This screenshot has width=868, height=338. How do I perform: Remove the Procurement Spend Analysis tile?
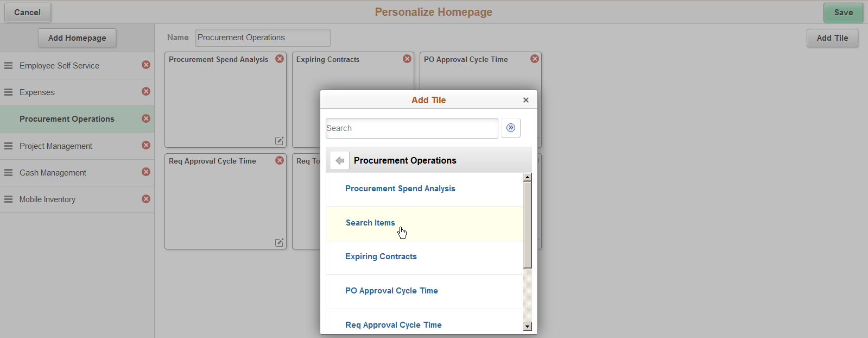(280, 59)
